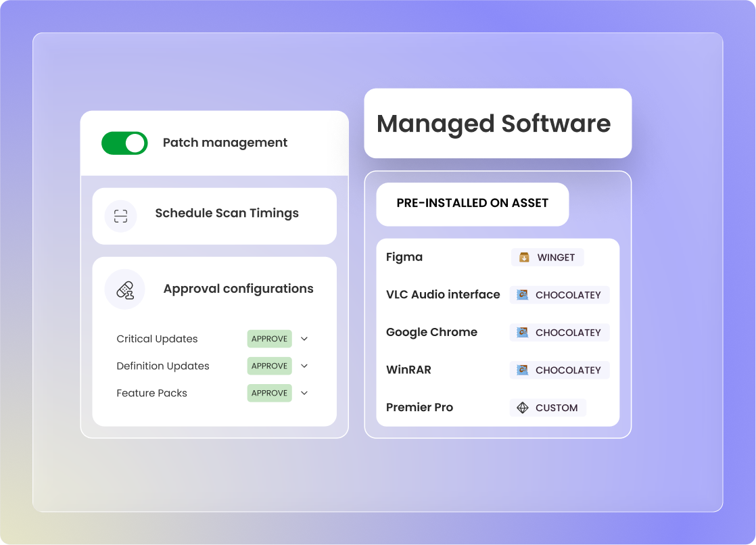Disable the Patch management toggle
The height and width of the screenshot is (545, 756).
tap(124, 143)
